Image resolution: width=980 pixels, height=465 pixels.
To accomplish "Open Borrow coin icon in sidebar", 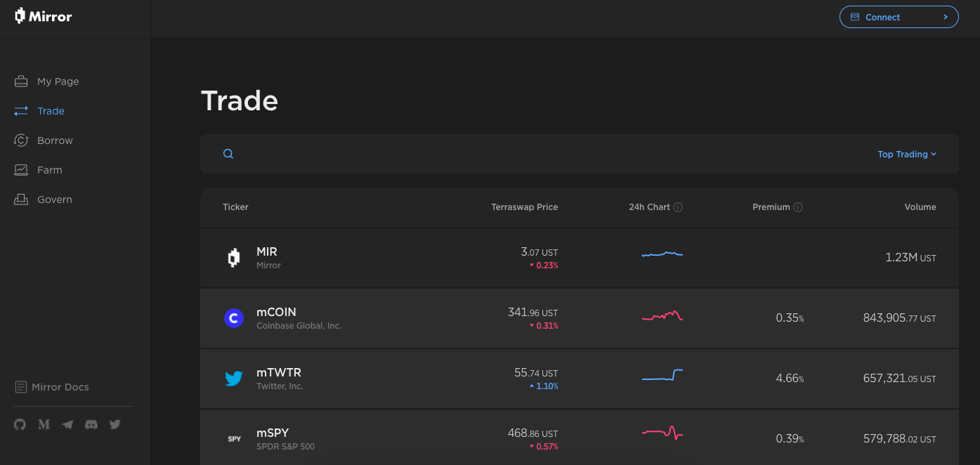I will click(x=21, y=140).
